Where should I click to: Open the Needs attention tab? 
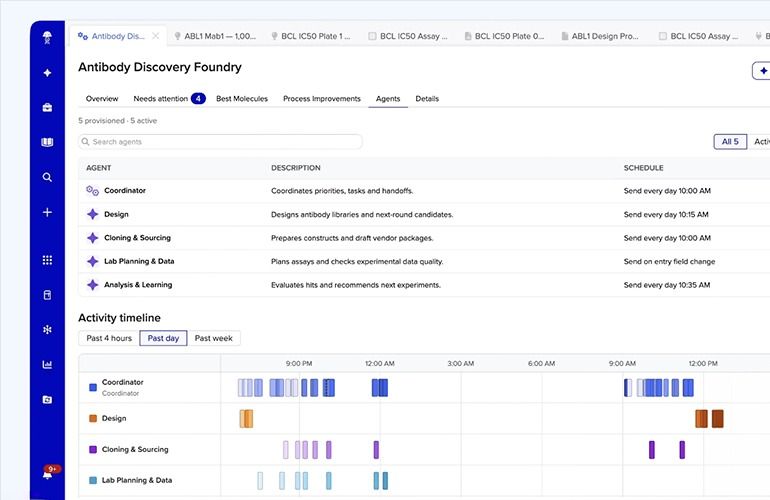click(169, 99)
